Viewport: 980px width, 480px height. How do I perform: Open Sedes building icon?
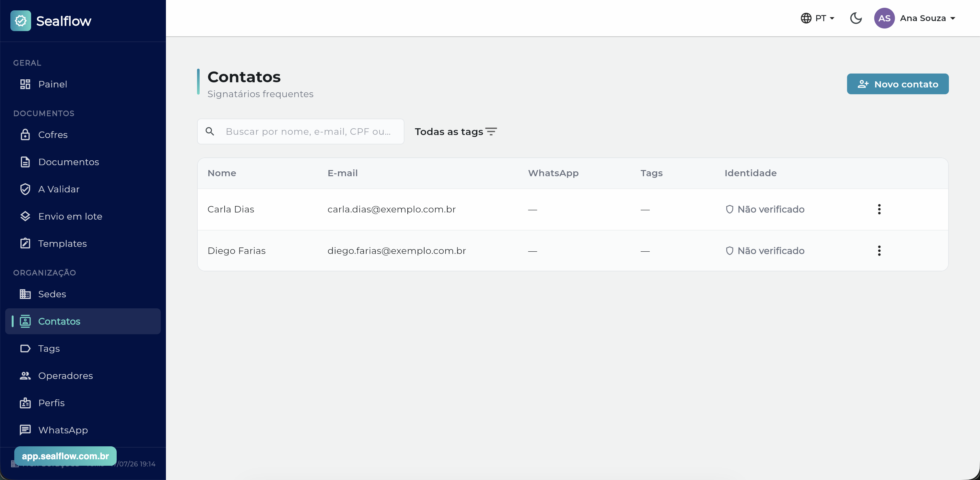25,294
